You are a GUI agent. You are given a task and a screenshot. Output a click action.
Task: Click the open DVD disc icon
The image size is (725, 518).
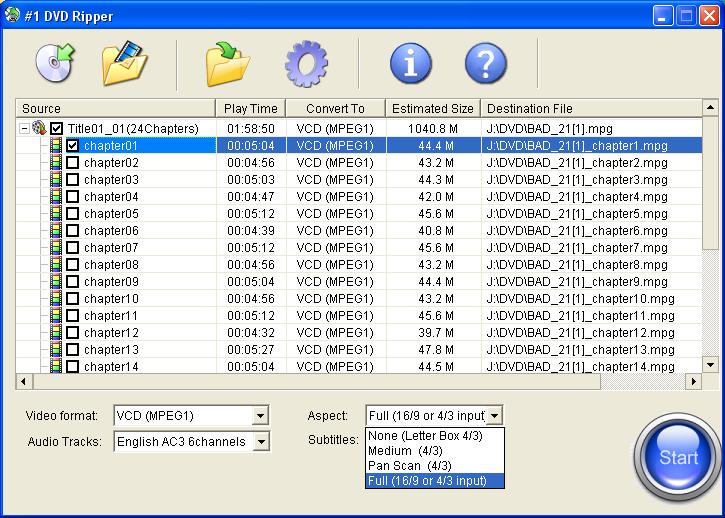point(55,62)
